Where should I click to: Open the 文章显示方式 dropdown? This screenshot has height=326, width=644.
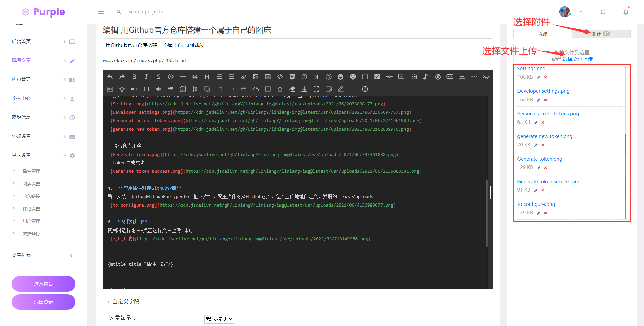click(219, 319)
